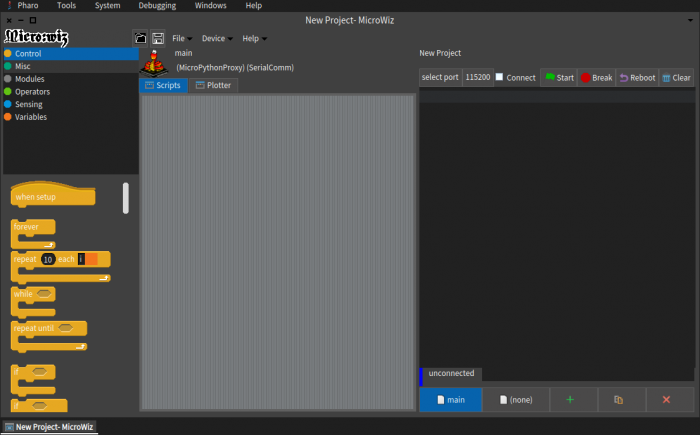
Task: Open the Debugging menu
Action: coord(157,6)
